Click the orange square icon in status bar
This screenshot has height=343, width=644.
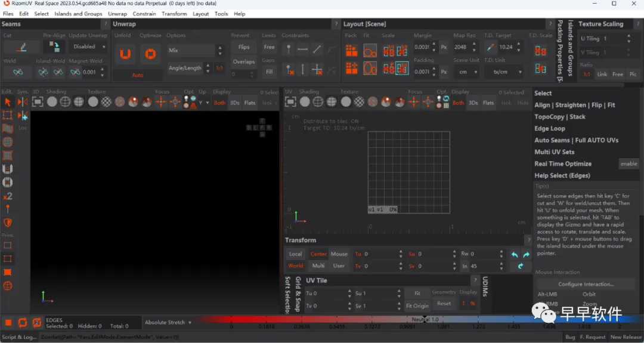[8, 323]
